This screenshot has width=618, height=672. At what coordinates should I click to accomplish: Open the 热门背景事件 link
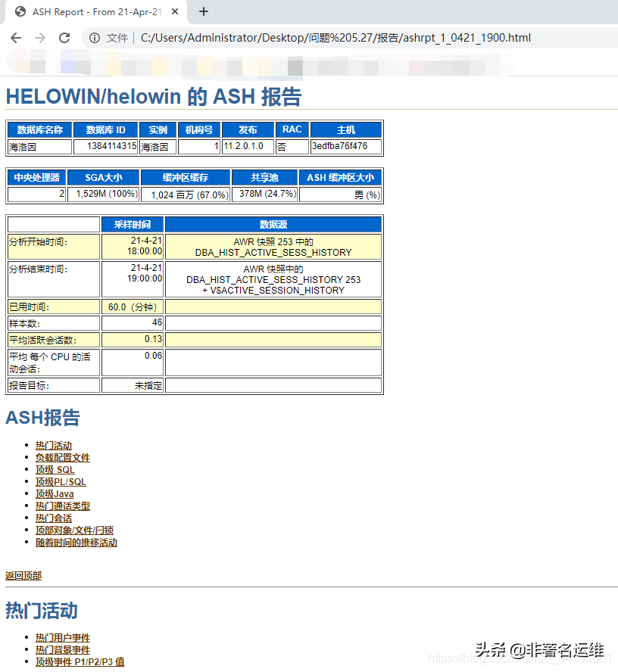tap(62, 649)
